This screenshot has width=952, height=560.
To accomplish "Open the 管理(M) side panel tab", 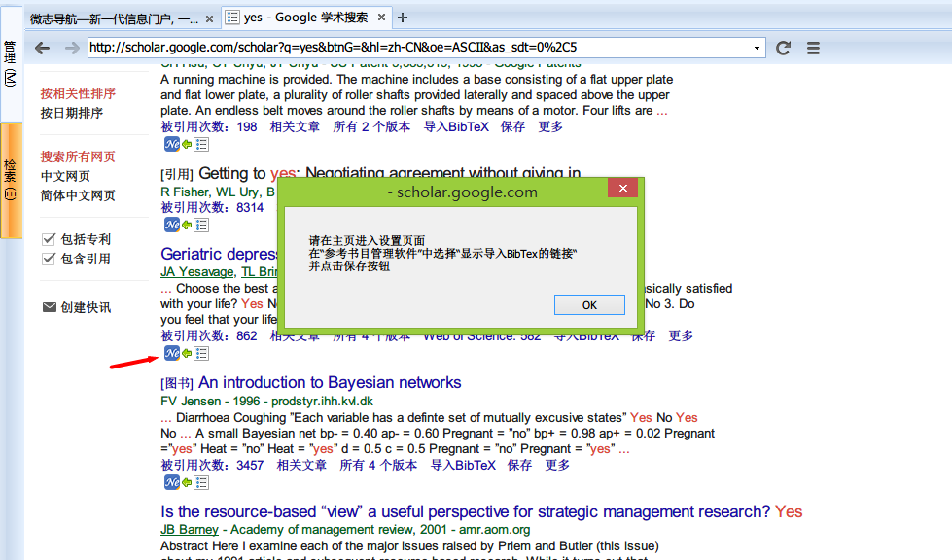I will point(11,64).
